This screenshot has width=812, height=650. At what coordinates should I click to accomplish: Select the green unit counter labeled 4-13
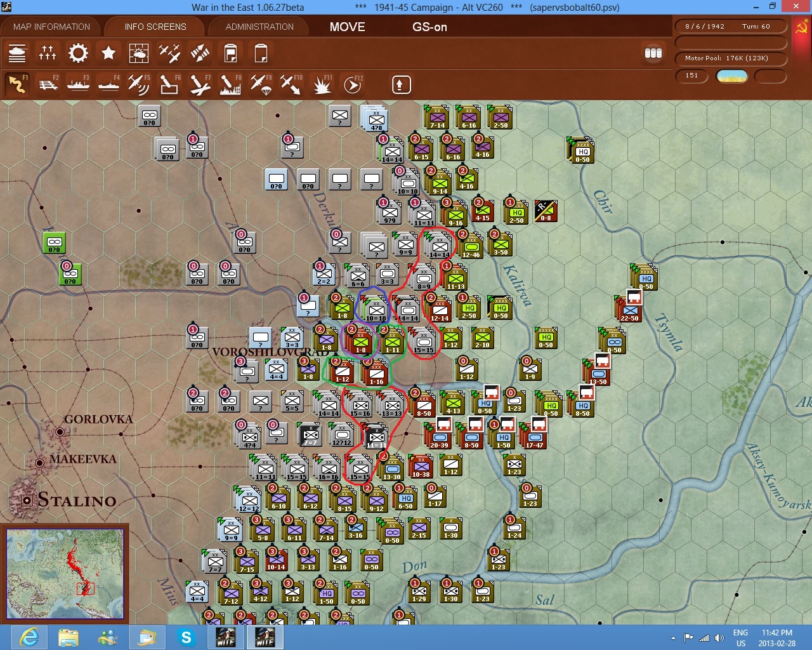click(453, 402)
